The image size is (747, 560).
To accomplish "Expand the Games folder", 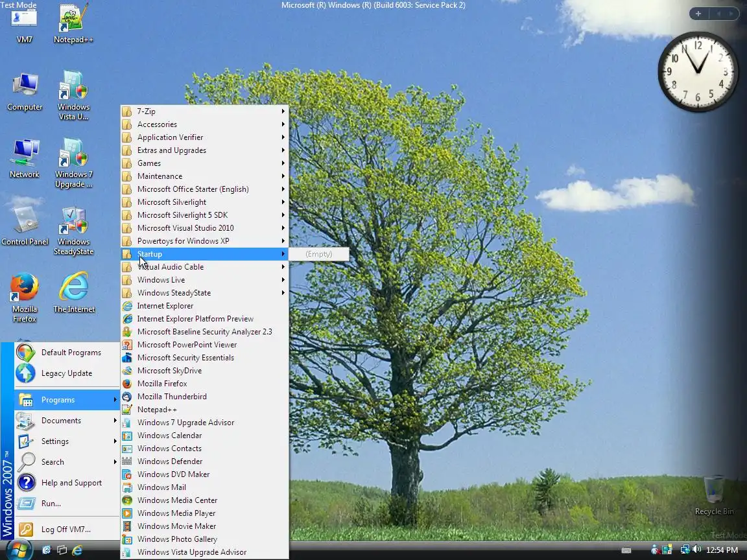I will click(x=204, y=163).
